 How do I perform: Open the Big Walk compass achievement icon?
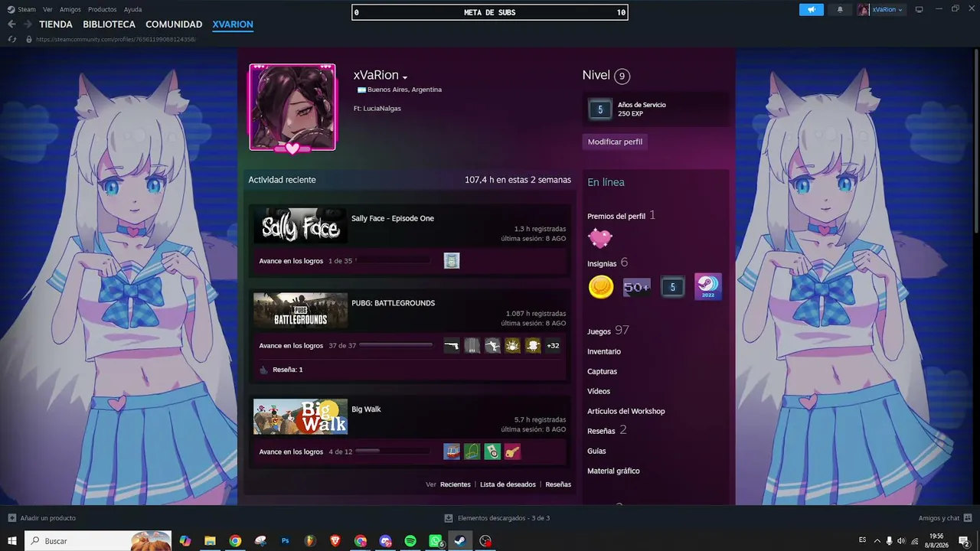point(492,452)
